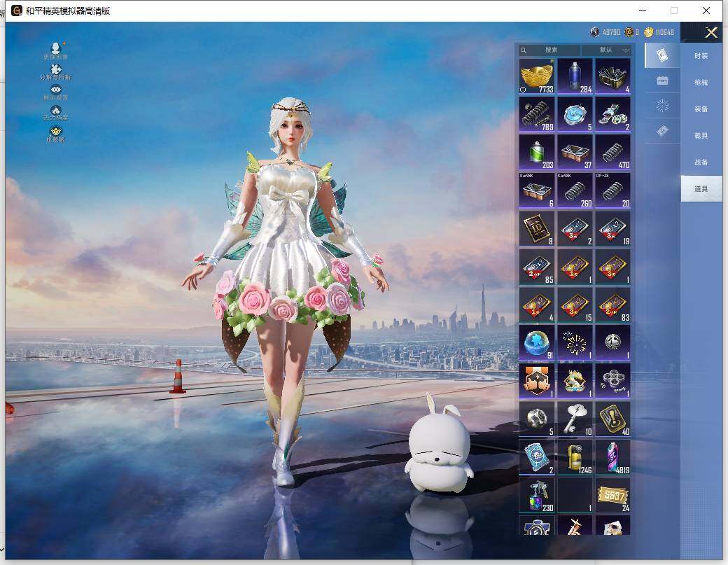This screenshot has height=565, width=728.
Task: Select the gold ingot item with 7733
Action: click(x=537, y=76)
